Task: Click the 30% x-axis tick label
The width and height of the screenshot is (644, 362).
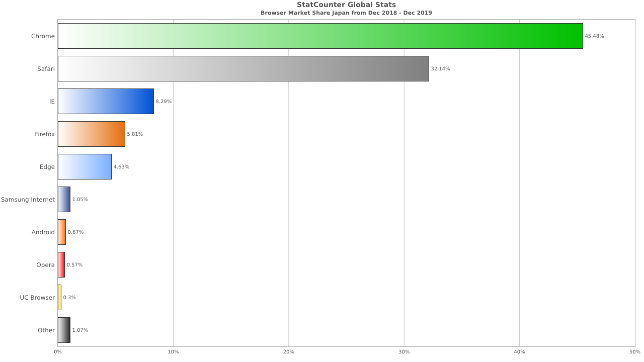Action: click(404, 351)
